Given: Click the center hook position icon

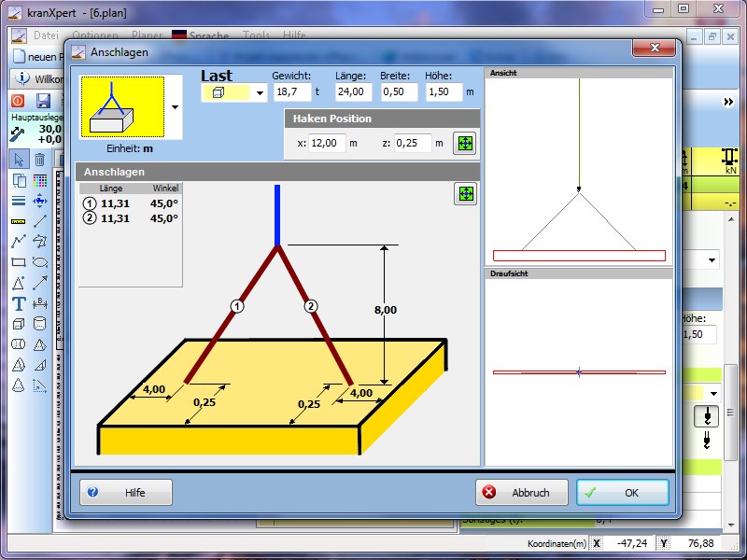Looking at the screenshot, I should (465, 143).
